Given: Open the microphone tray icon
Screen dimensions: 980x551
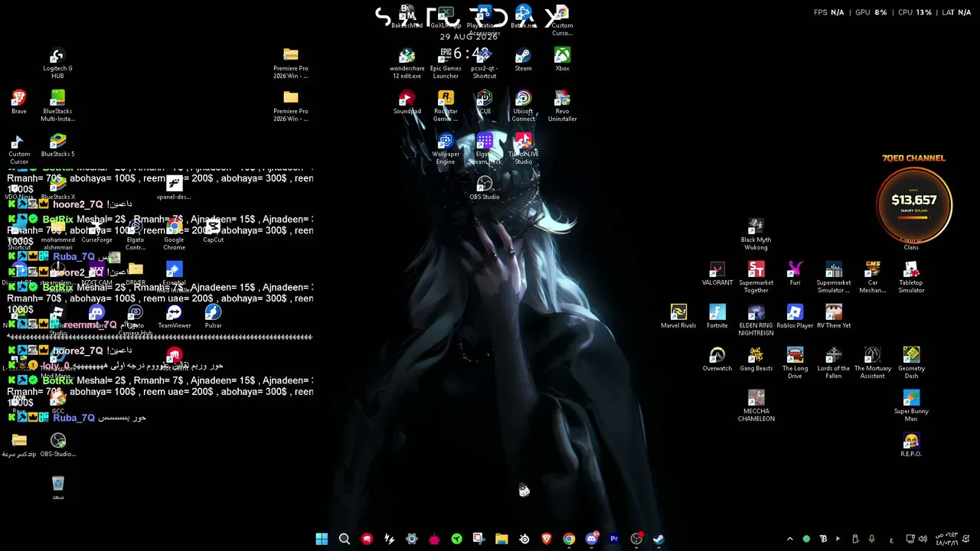Looking at the screenshot, I should pyautogui.click(x=872, y=539).
